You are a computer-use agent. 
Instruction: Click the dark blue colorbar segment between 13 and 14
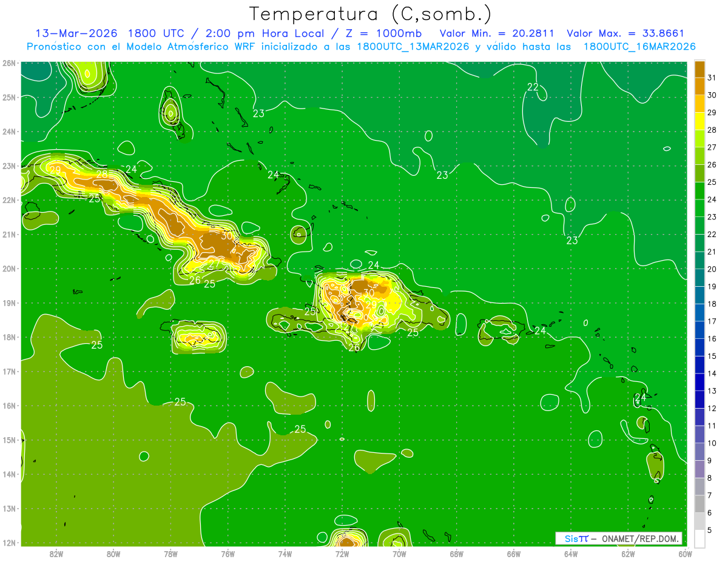coord(699,382)
